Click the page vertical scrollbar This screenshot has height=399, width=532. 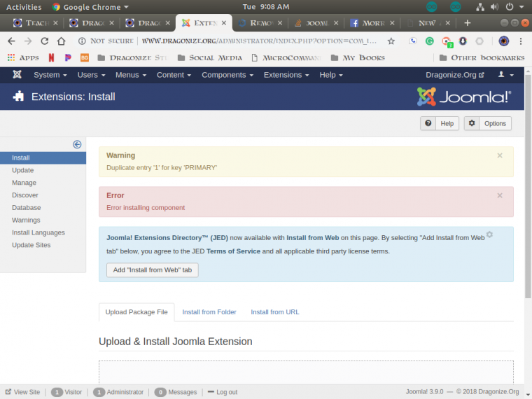tap(528, 187)
